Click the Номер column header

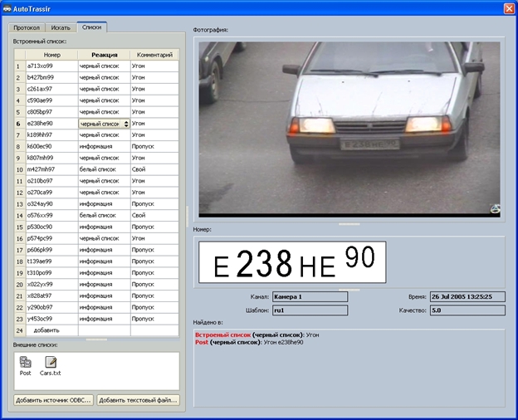tap(51, 55)
